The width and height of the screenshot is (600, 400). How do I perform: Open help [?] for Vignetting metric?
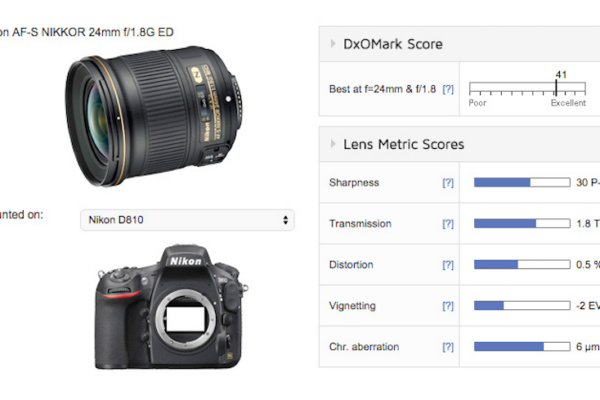(x=448, y=305)
